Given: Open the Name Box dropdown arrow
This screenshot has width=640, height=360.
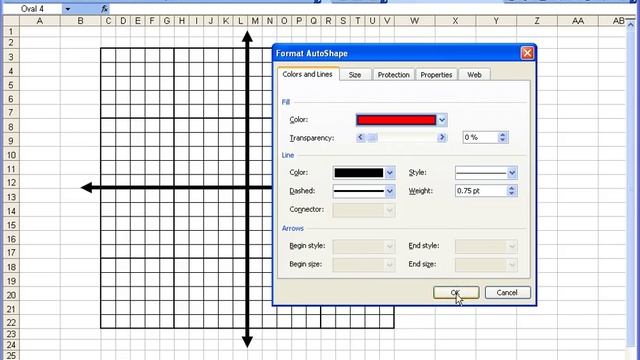Looking at the screenshot, I should [x=68, y=9].
